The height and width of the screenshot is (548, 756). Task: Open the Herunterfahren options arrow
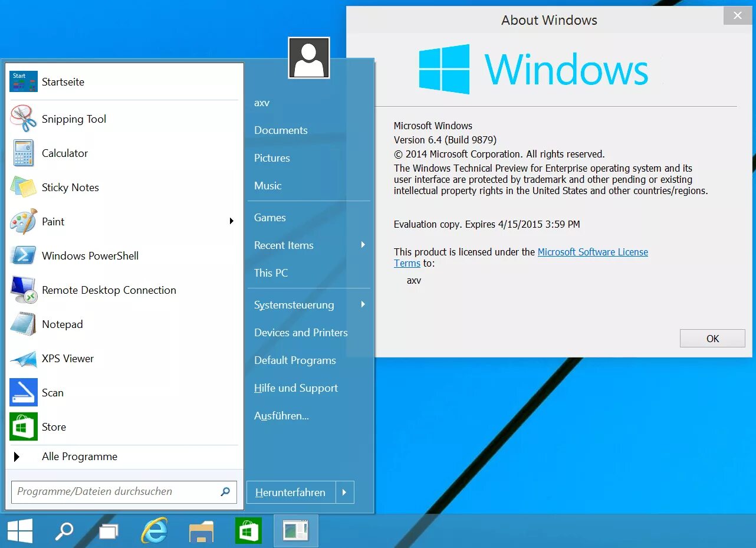346,492
